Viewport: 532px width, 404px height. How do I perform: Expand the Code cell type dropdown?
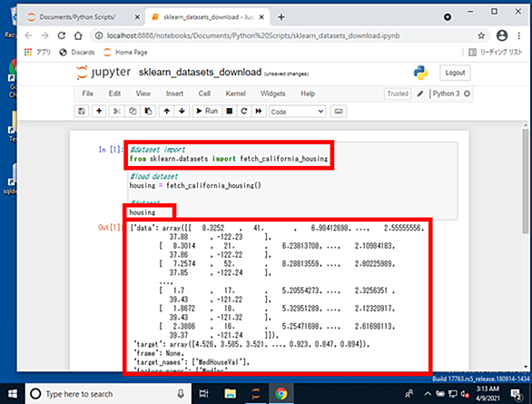298,112
